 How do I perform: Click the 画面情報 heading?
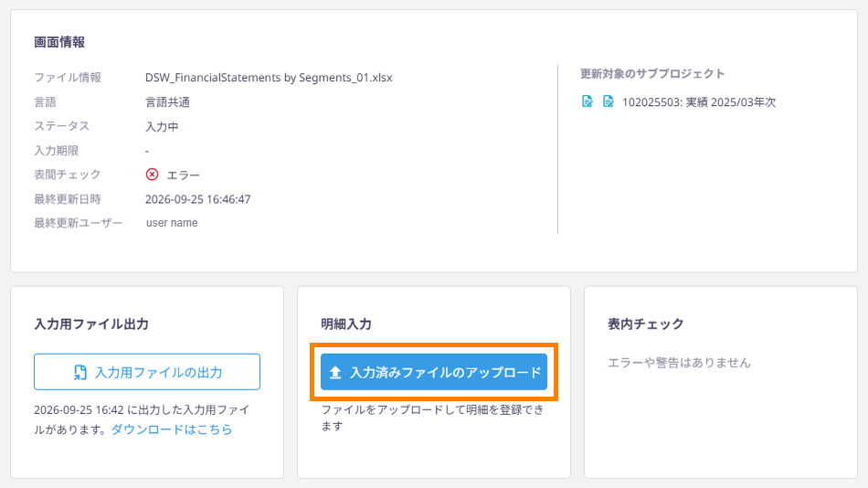(x=59, y=42)
